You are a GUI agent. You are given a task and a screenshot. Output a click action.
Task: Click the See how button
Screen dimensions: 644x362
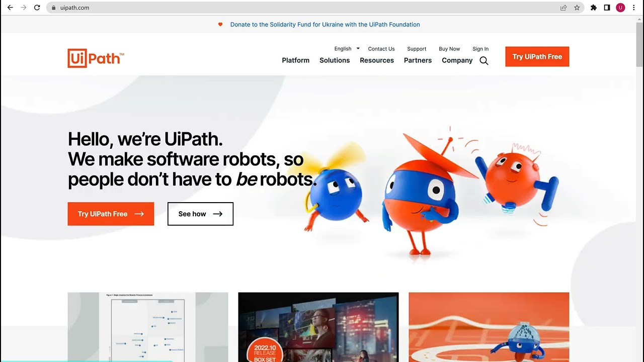(200, 214)
